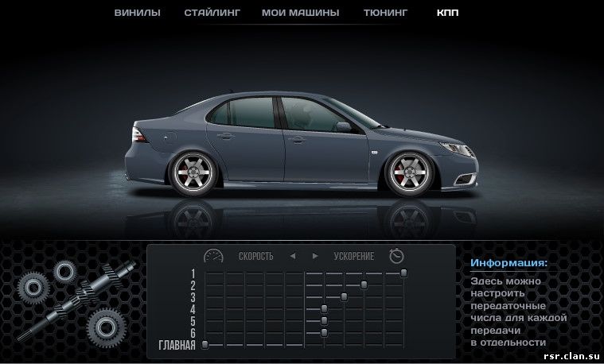Click the speedometer icon beside СКОРОСТЬ

[x=213, y=256]
